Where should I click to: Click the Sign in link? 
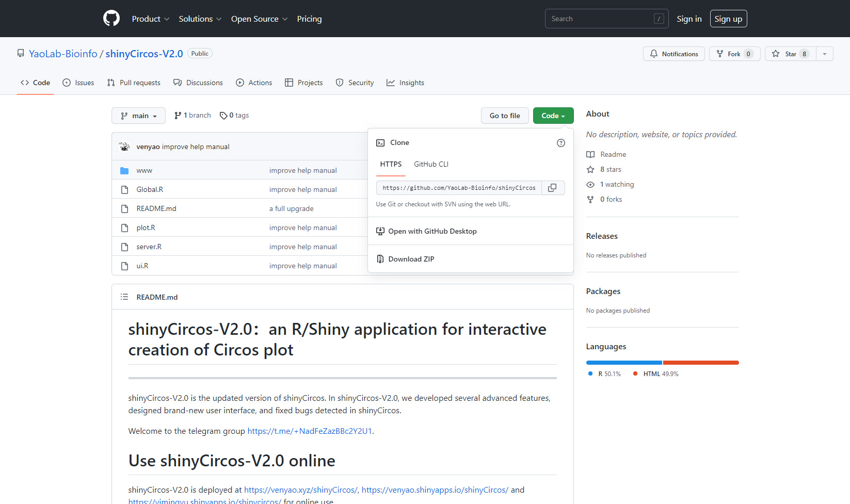[x=689, y=19]
